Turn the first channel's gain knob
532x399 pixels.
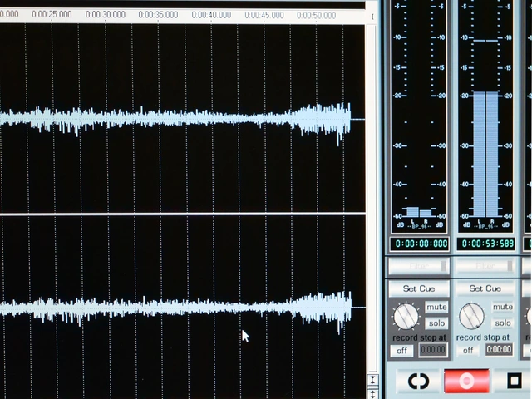click(406, 316)
